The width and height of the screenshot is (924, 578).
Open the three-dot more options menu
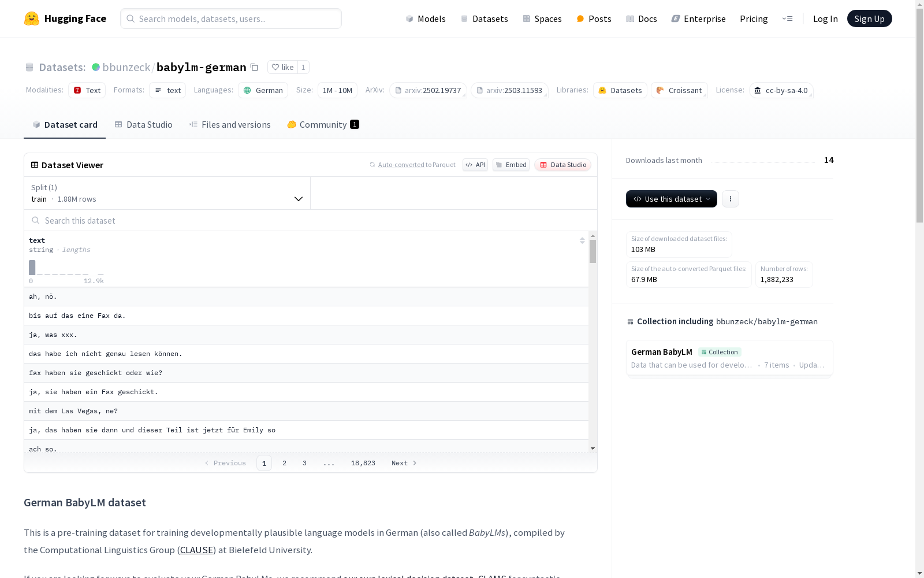tap(730, 199)
